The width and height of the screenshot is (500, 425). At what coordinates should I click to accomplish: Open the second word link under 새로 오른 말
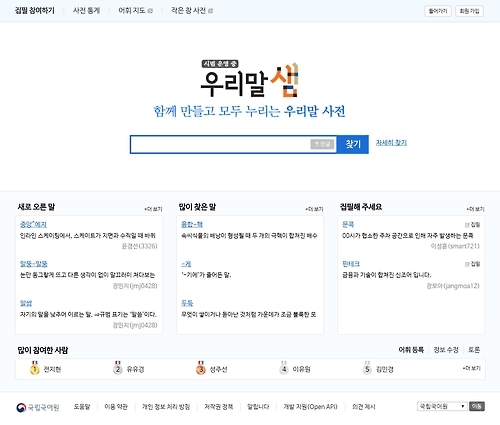click(34, 264)
